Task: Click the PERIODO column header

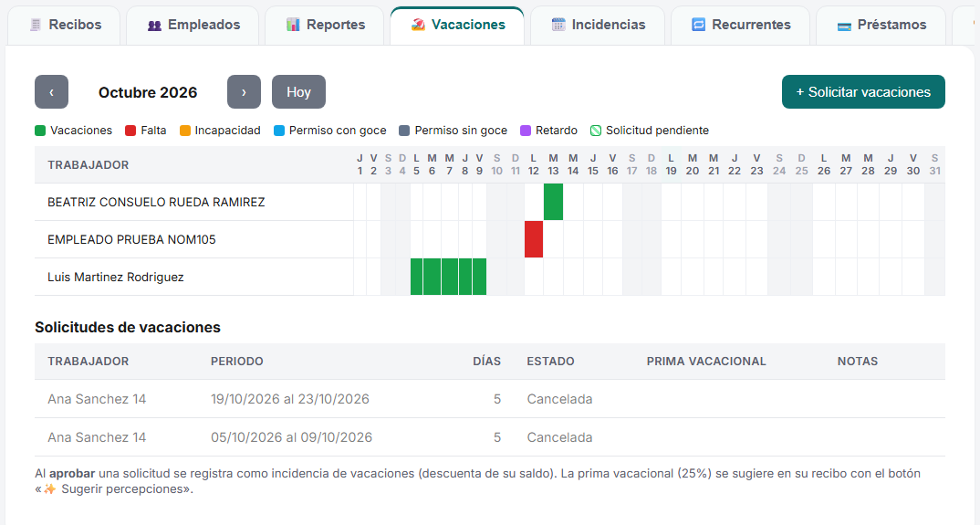Action: pyautogui.click(x=237, y=361)
